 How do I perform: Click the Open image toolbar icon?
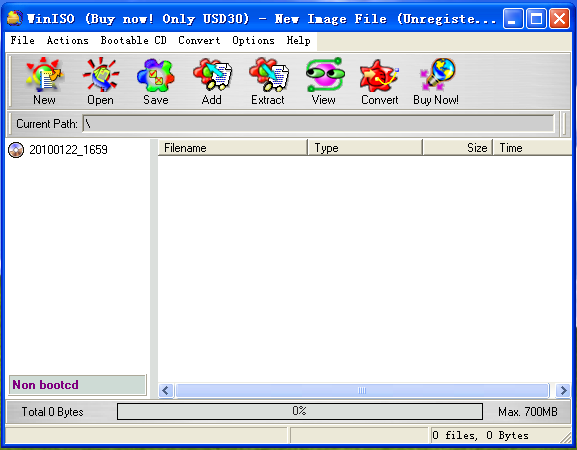tap(100, 81)
